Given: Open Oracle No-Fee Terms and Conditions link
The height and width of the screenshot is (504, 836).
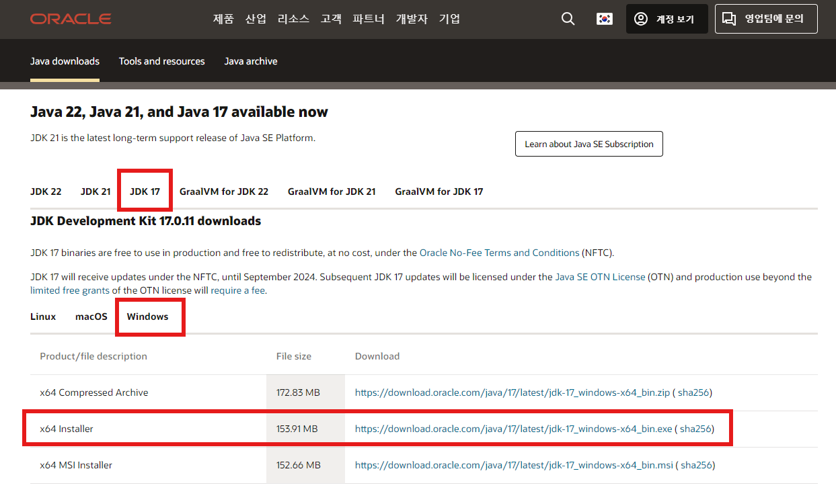Looking at the screenshot, I should coord(500,253).
